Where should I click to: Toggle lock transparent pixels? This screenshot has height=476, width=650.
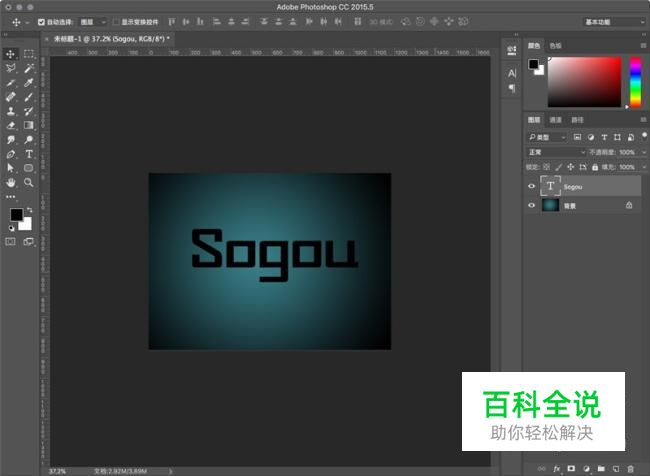(546, 167)
